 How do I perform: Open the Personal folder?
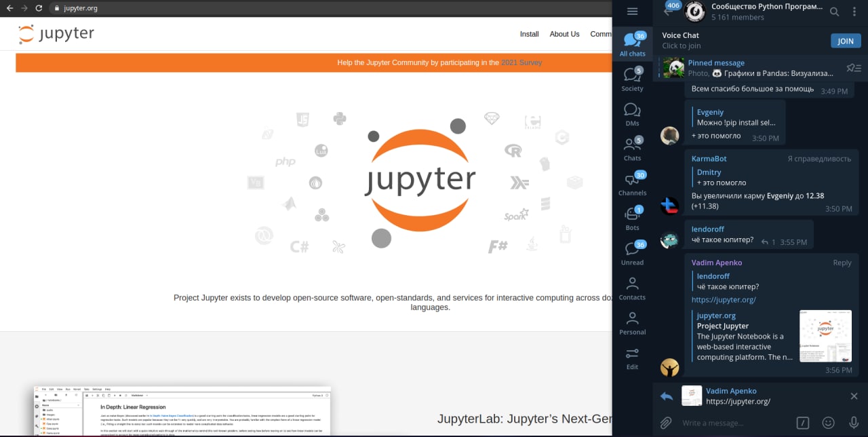tap(632, 323)
